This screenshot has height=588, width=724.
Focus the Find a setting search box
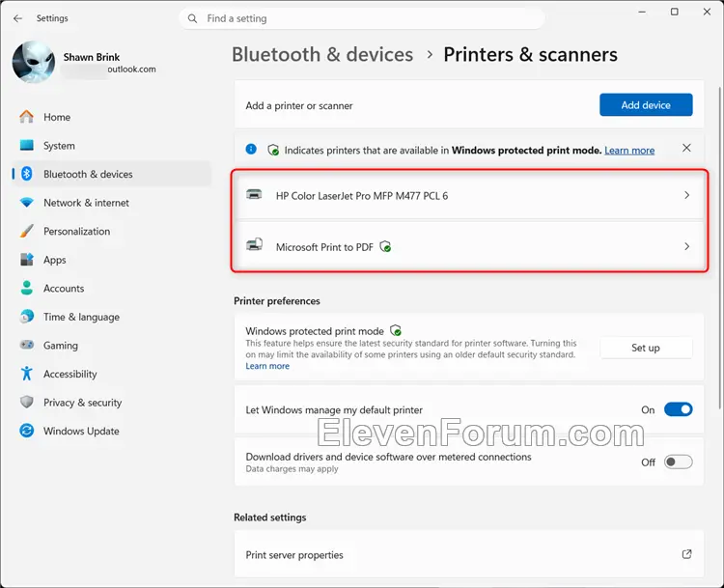coord(362,18)
